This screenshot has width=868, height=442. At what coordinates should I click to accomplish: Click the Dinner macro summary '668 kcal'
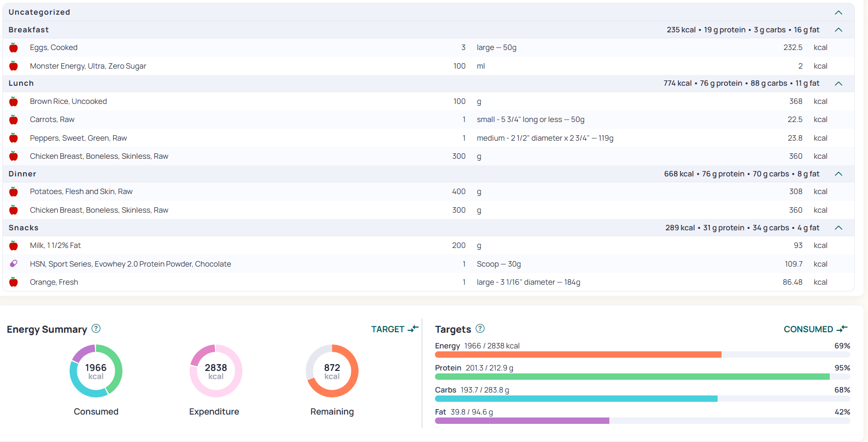(679, 174)
